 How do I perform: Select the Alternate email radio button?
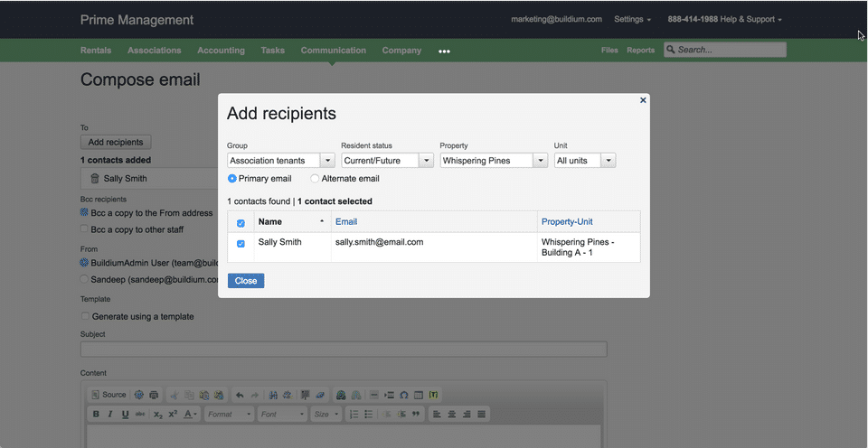315,179
